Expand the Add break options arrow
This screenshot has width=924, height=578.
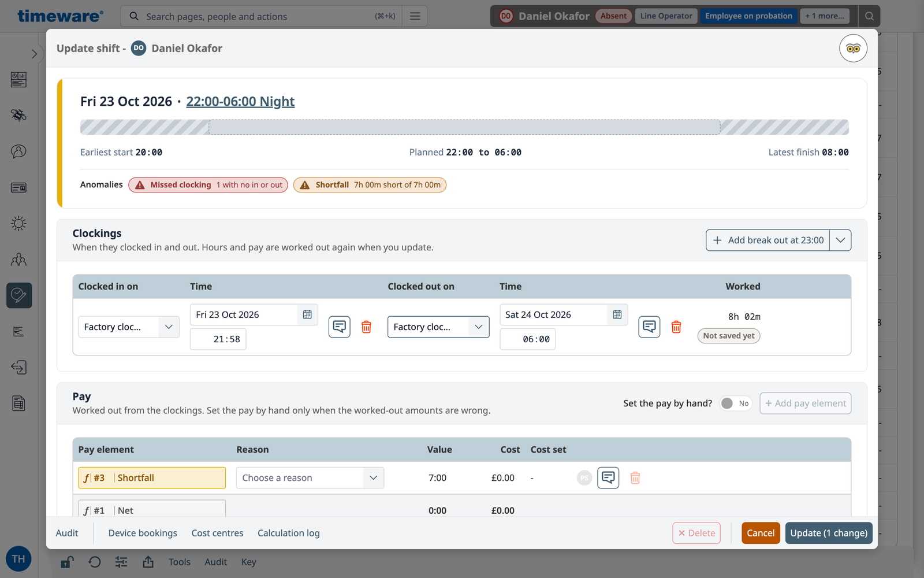tap(840, 240)
